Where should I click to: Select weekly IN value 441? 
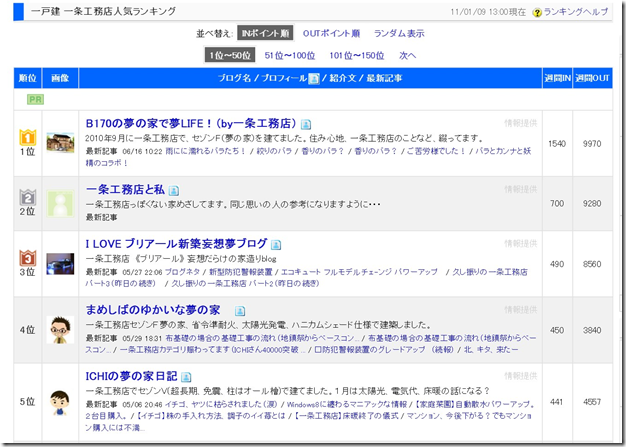[x=557, y=402]
